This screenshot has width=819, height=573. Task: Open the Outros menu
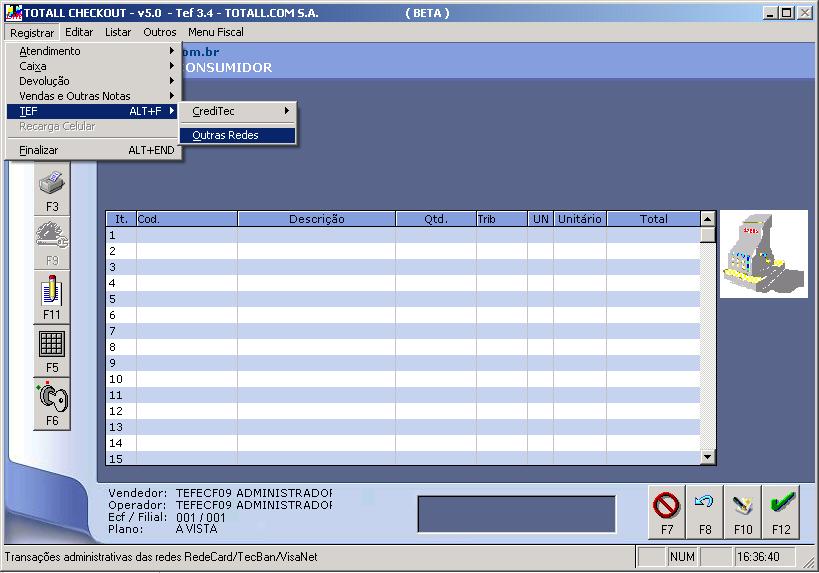160,32
